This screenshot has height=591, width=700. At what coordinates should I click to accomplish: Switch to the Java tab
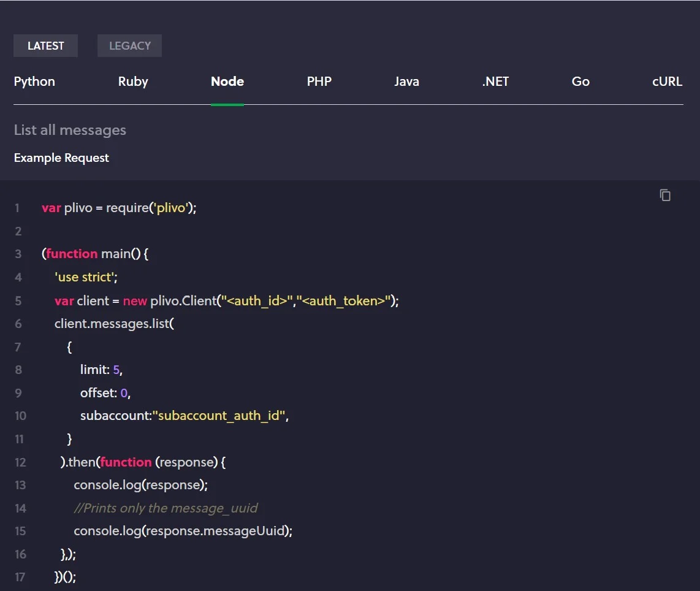click(406, 82)
